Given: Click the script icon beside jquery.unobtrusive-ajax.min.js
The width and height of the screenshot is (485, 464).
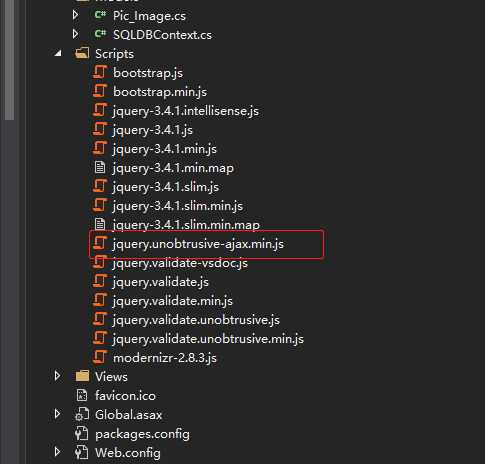Looking at the screenshot, I should 100,243.
